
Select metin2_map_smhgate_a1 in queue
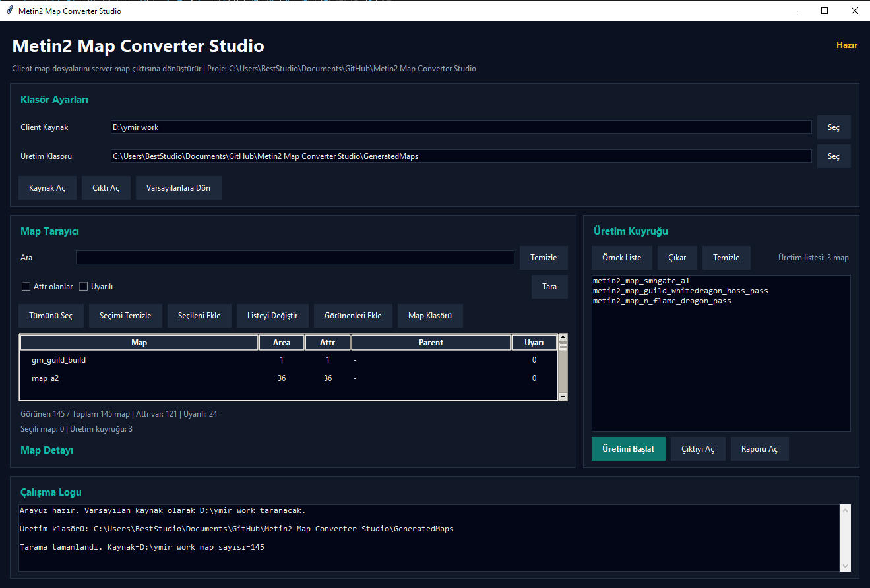[x=641, y=281]
